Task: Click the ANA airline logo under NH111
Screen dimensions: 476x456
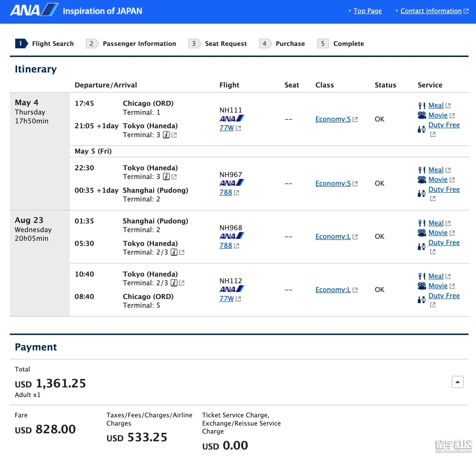Action: click(232, 119)
